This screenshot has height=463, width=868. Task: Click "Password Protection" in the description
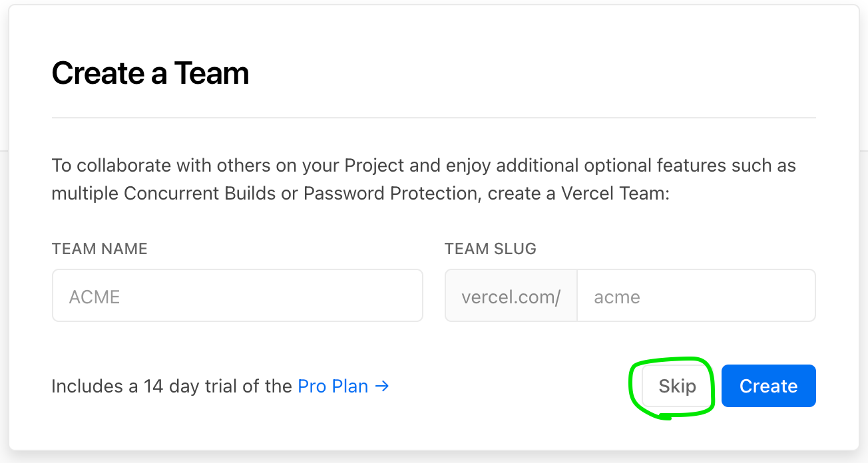point(393,194)
